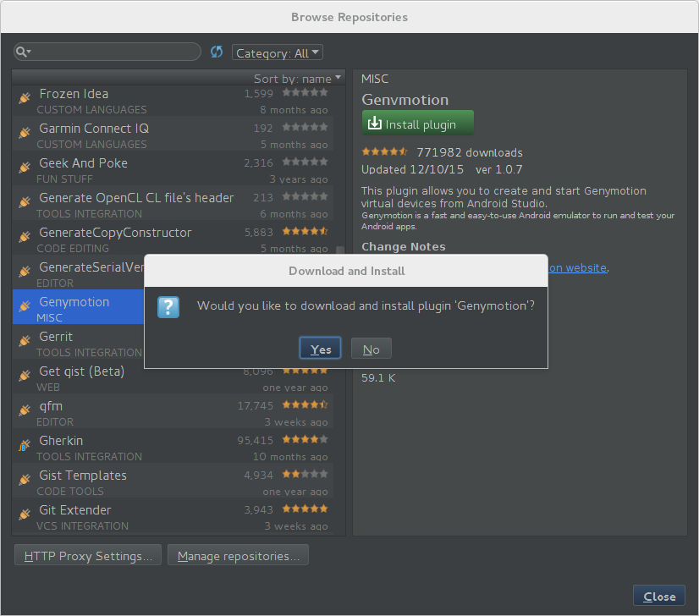Click the GenerateCopyConstructor plugin icon
Viewport: 699px width, 616px height.
point(25,236)
